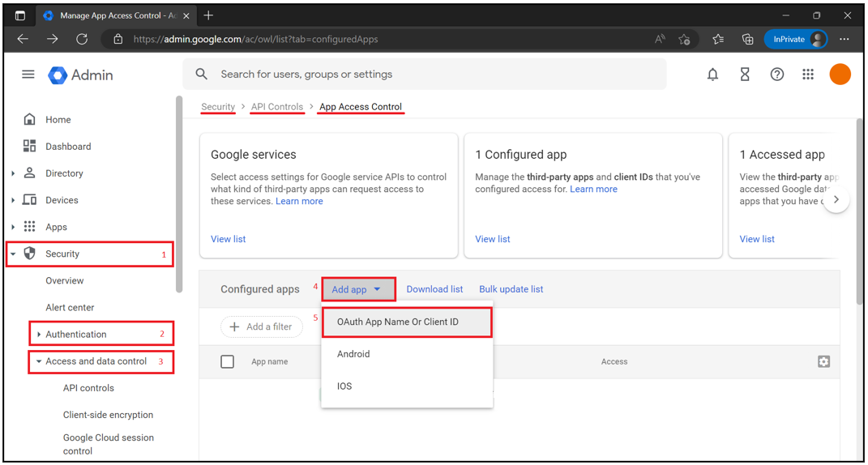The width and height of the screenshot is (868, 465).
Task: Open the Google apps grid
Action: pyautogui.click(x=808, y=75)
